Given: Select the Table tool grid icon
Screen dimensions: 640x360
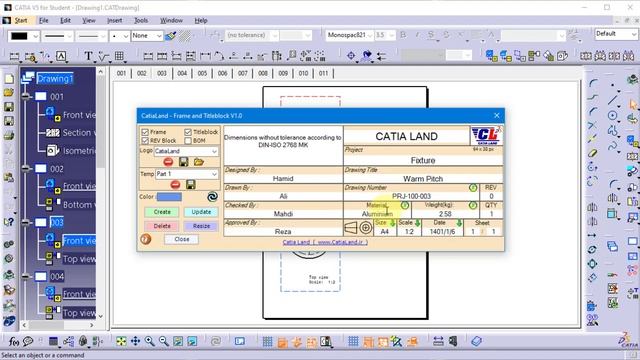Looking at the screenshot, I should pos(119,56).
